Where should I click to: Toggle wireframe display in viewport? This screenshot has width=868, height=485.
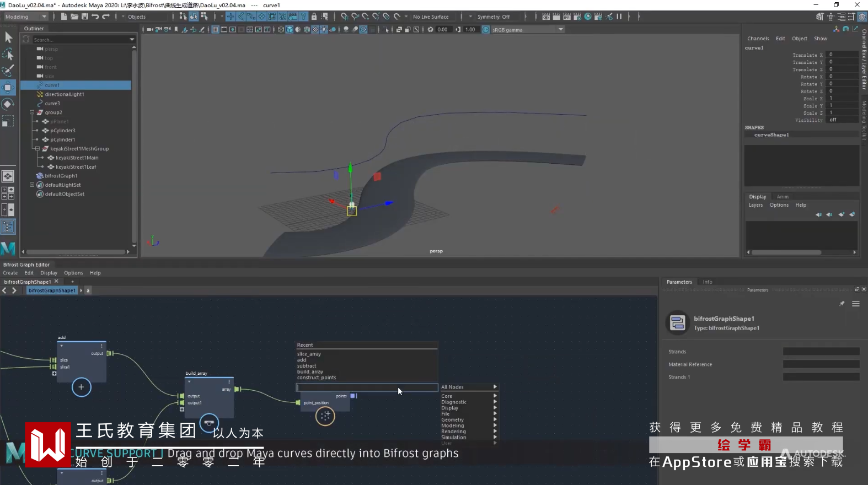click(x=281, y=30)
